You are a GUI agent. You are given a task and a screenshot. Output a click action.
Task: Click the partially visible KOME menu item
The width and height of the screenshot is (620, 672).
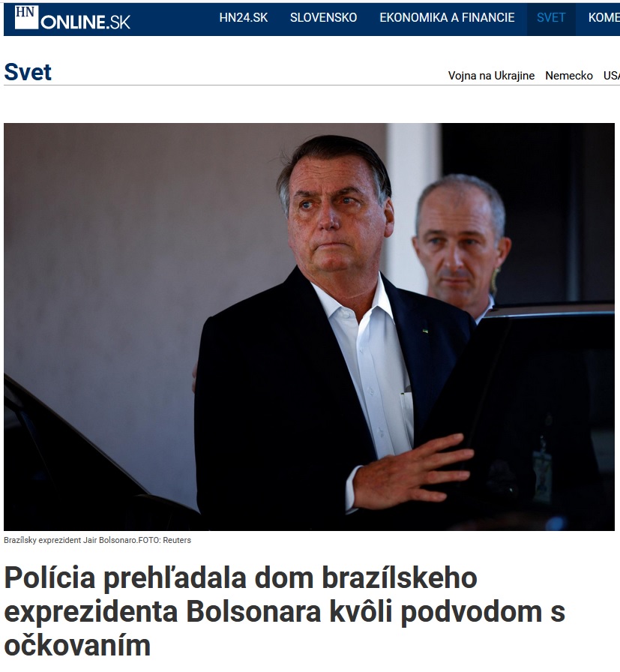(604, 17)
